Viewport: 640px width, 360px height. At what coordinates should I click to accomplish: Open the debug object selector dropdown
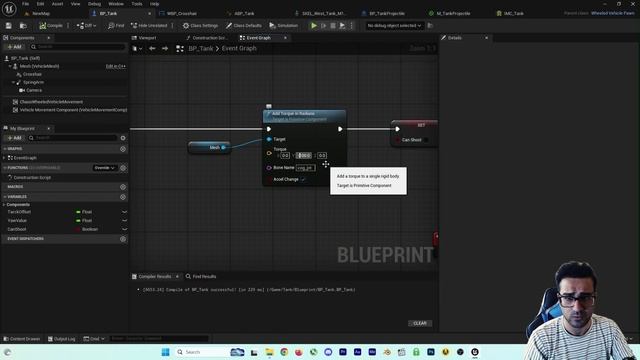click(394, 26)
